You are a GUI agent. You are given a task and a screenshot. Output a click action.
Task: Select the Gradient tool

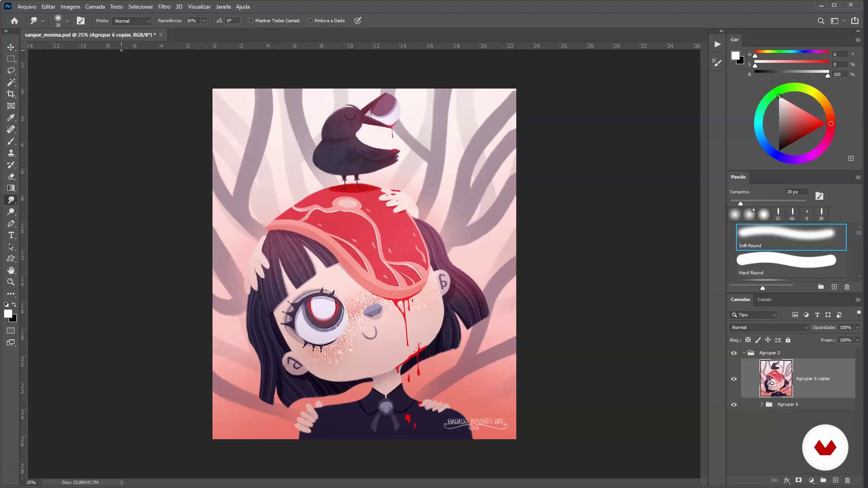click(x=11, y=188)
